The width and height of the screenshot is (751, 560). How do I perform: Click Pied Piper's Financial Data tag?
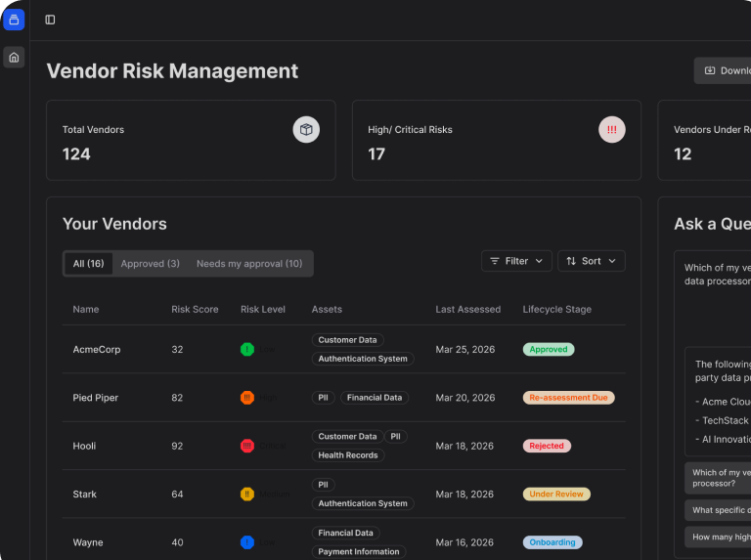(375, 398)
